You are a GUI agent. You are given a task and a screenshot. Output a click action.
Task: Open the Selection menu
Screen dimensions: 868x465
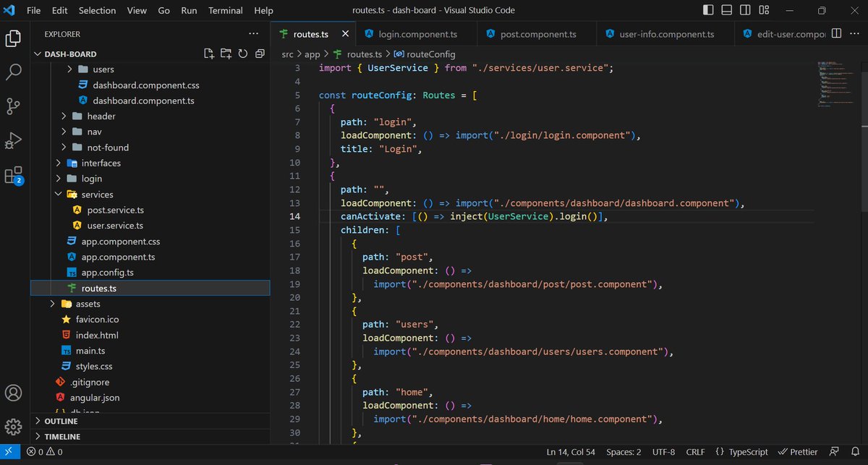98,11
